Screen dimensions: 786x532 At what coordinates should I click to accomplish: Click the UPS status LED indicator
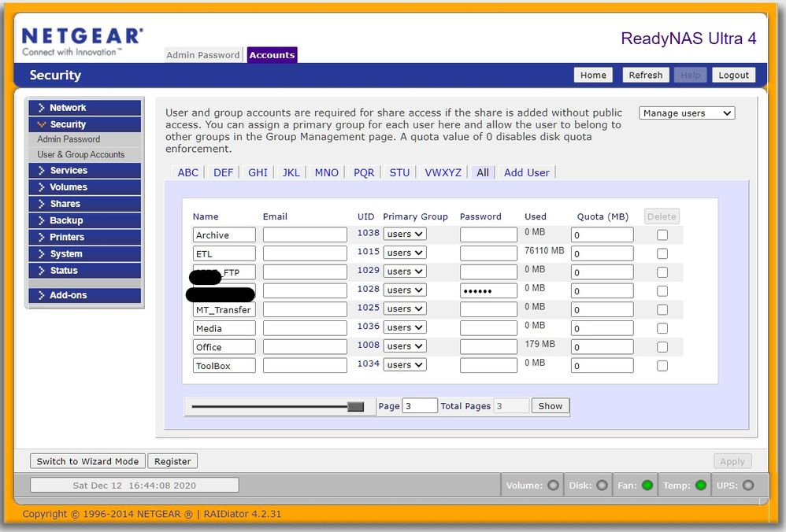pos(748,486)
